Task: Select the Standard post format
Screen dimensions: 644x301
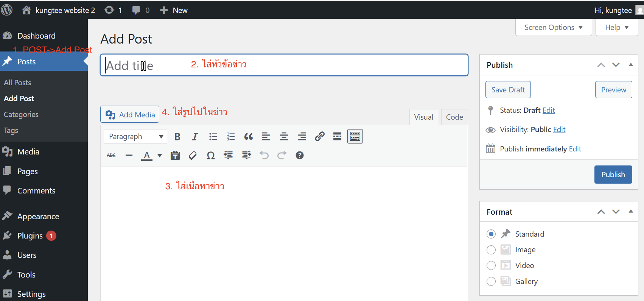Action: [x=491, y=234]
